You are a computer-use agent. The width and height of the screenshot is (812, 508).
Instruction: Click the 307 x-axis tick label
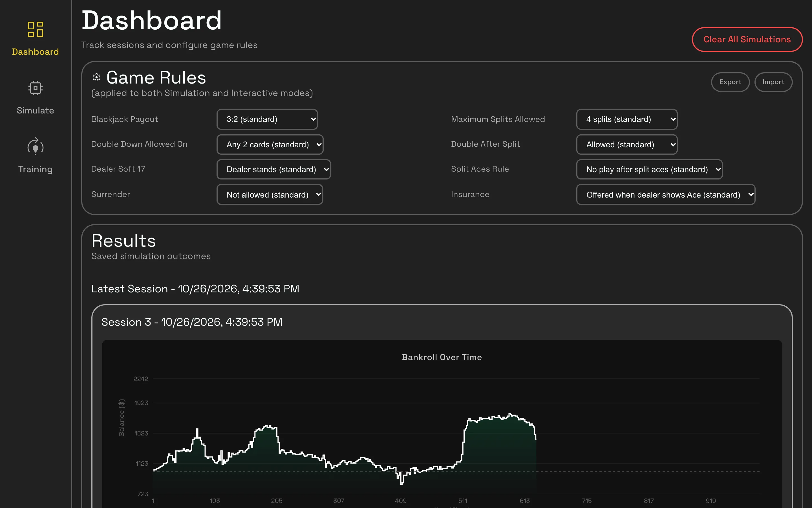pyautogui.click(x=339, y=501)
